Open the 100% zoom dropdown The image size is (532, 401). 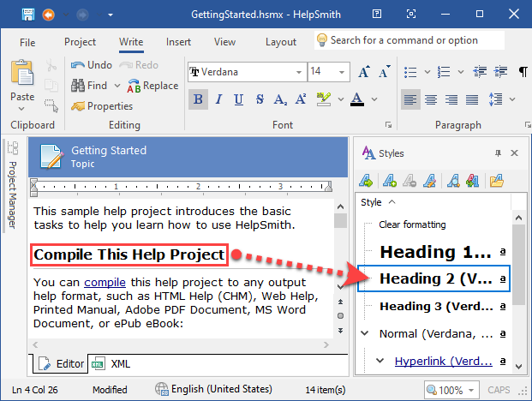(x=471, y=390)
